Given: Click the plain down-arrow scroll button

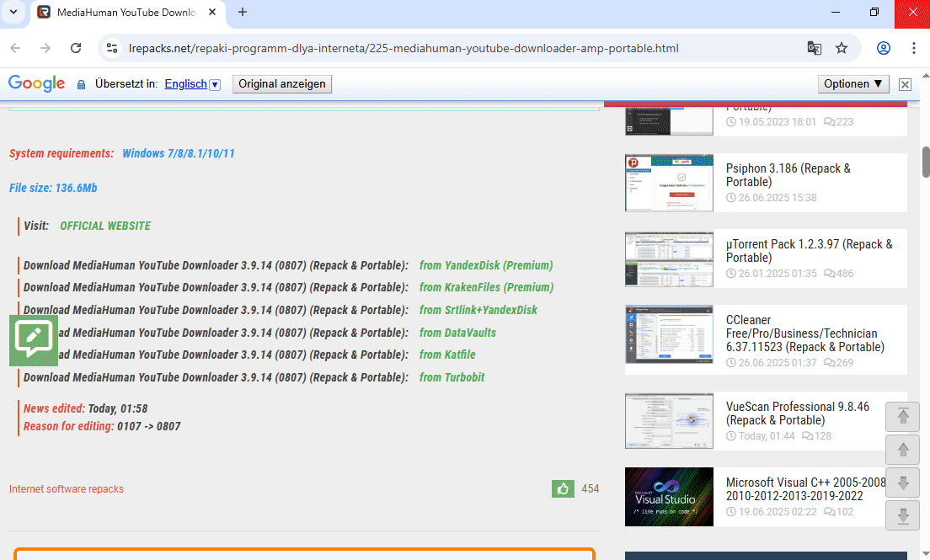Looking at the screenshot, I should tap(903, 483).
